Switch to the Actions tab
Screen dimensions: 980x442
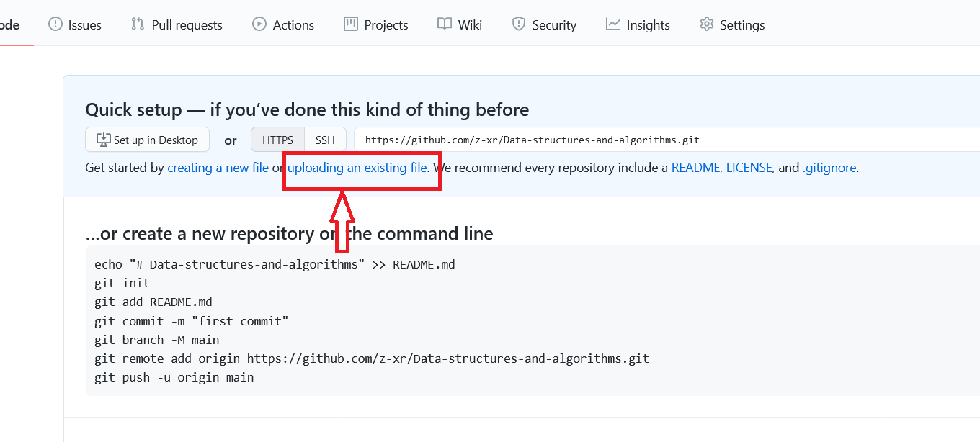click(x=283, y=24)
